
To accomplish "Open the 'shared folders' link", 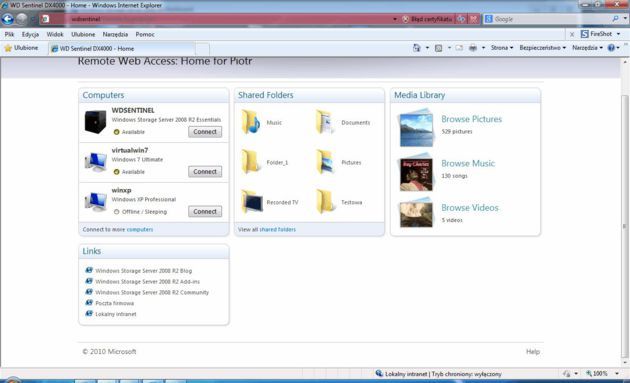I will coord(277,229).
